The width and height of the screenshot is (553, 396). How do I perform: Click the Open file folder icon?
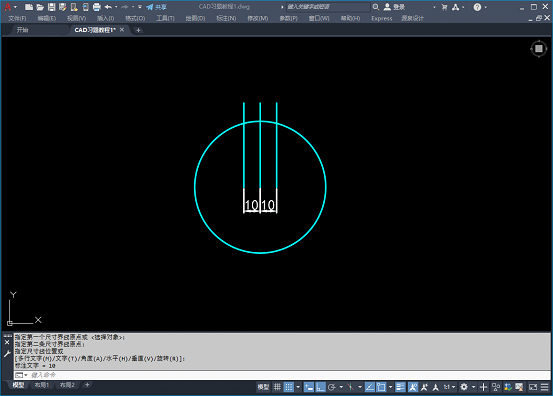pos(40,7)
